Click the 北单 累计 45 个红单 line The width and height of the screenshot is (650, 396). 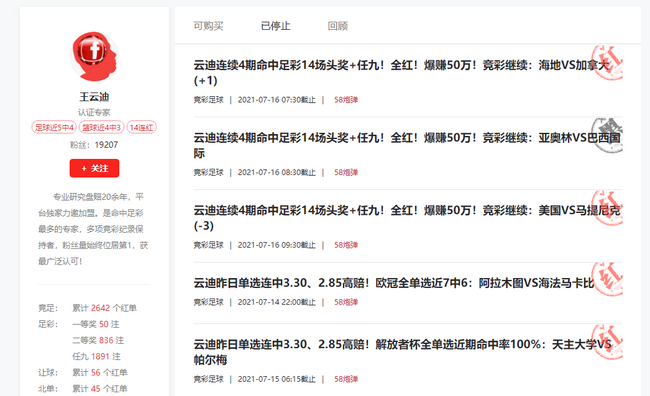pos(82,389)
